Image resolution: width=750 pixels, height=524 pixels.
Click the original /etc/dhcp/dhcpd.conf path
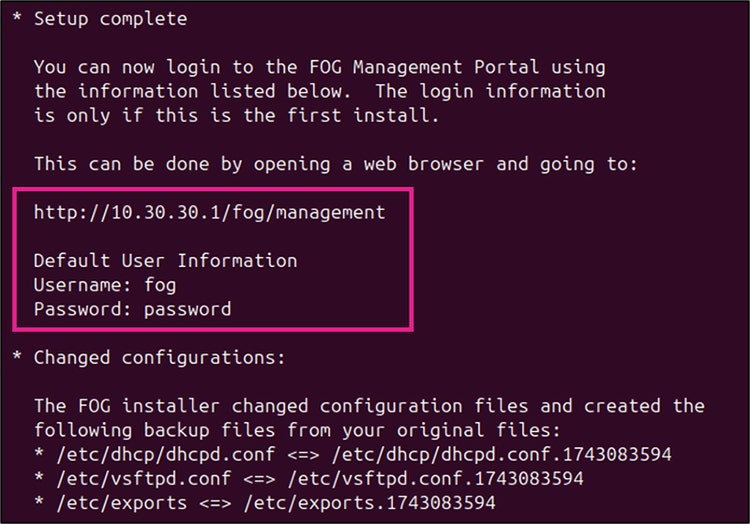(x=165, y=455)
